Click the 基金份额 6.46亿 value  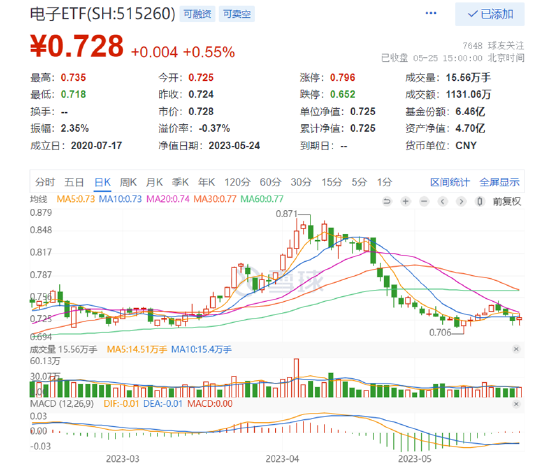pyautogui.click(x=470, y=112)
